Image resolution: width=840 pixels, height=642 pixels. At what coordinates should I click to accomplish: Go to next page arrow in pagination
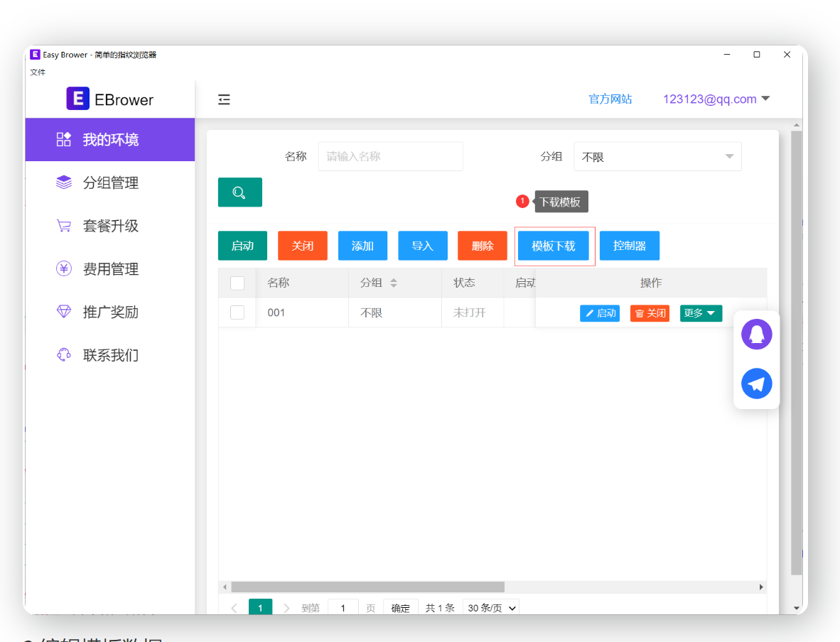[x=287, y=608]
